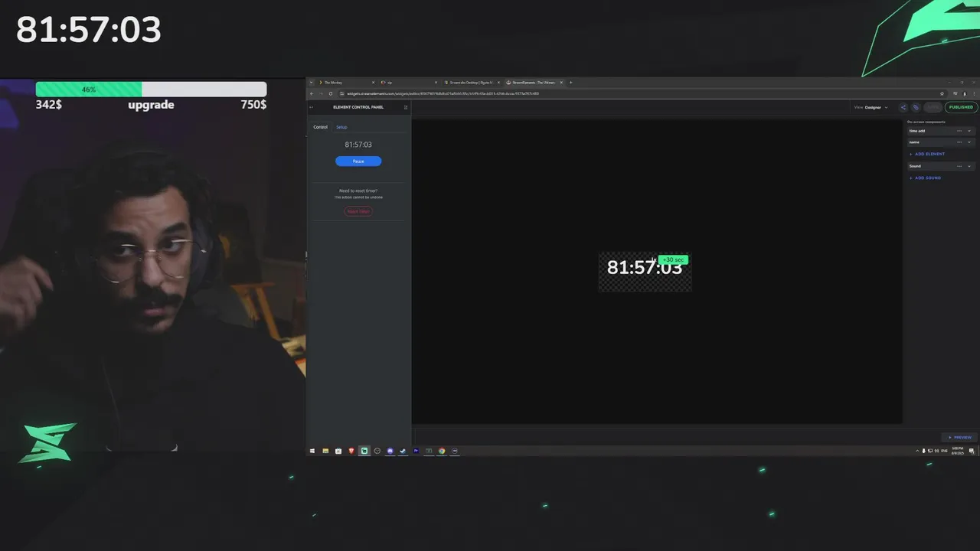Show hidden system tray icons

pyautogui.click(x=917, y=451)
